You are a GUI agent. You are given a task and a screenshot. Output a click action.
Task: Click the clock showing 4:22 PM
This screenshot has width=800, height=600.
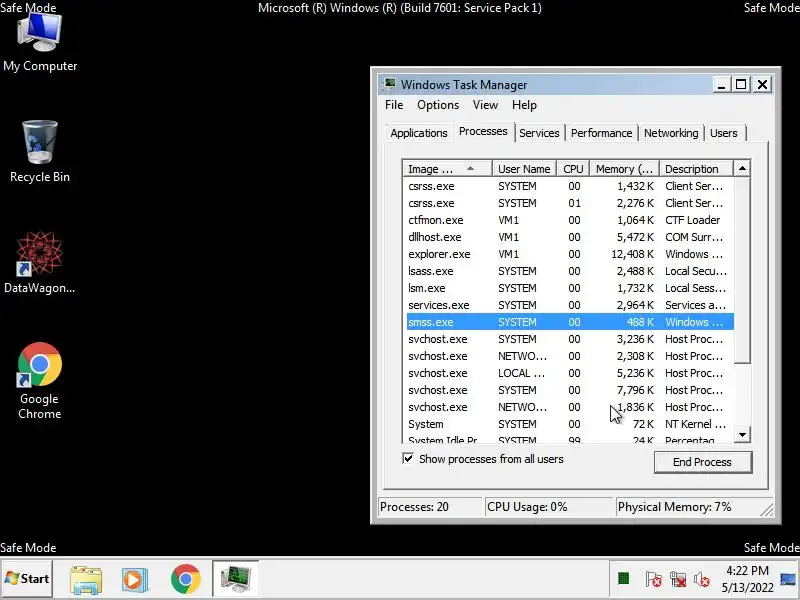coord(747,579)
